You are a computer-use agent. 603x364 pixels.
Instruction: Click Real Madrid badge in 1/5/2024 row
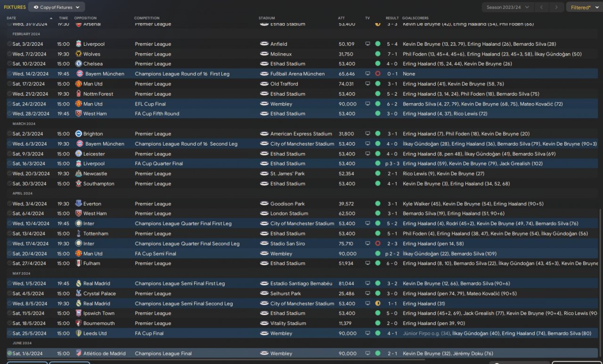pos(79,283)
